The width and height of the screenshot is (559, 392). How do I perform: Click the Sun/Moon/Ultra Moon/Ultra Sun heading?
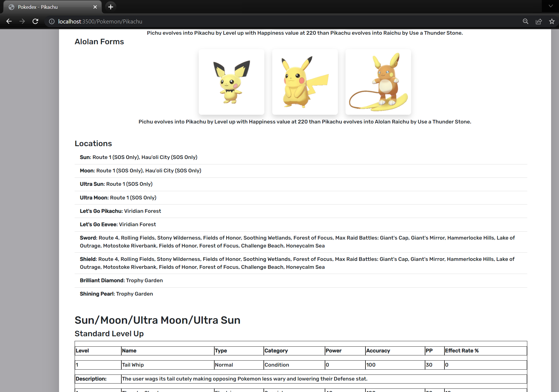click(157, 320)
